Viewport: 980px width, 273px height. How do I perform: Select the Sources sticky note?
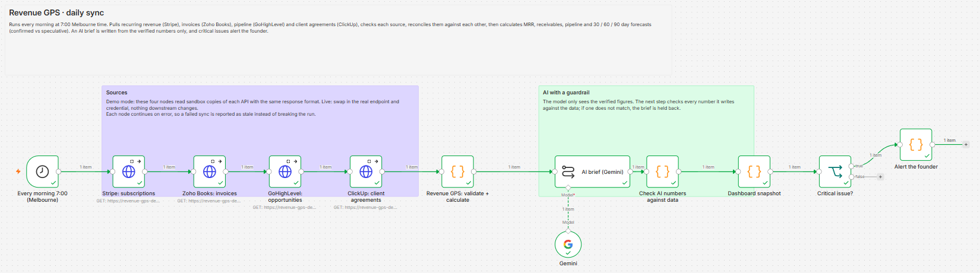click(x=260, y=141)
